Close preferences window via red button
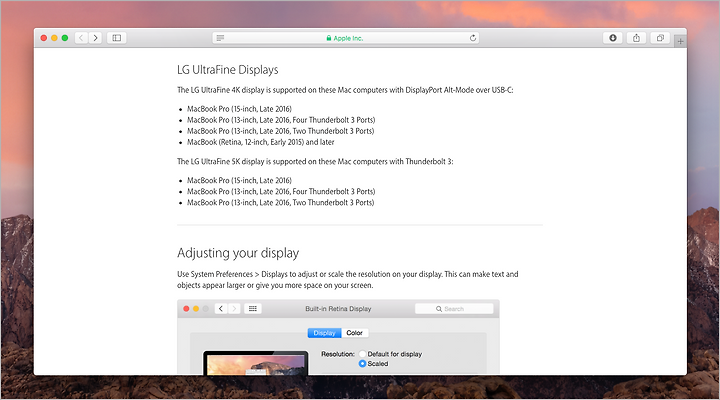Screen dimensions: 720x400 pyautogui.click(x=186, y=309)
